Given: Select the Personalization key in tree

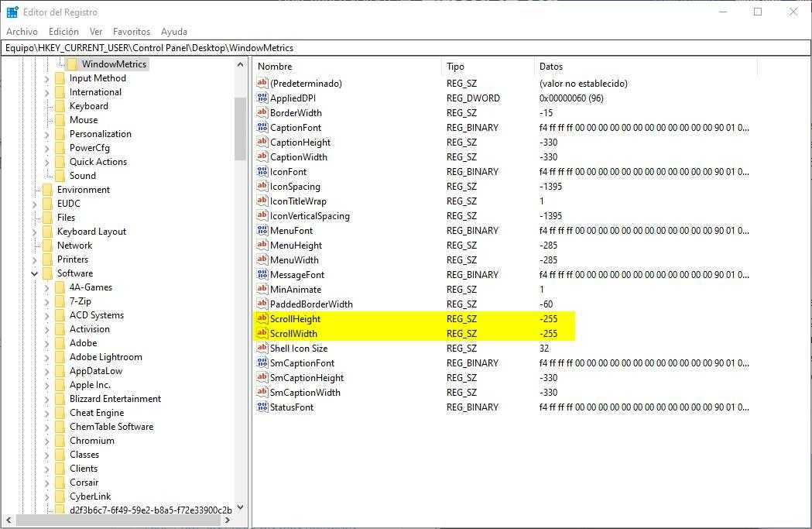Looking at the screenshot, I should [101, 134].
